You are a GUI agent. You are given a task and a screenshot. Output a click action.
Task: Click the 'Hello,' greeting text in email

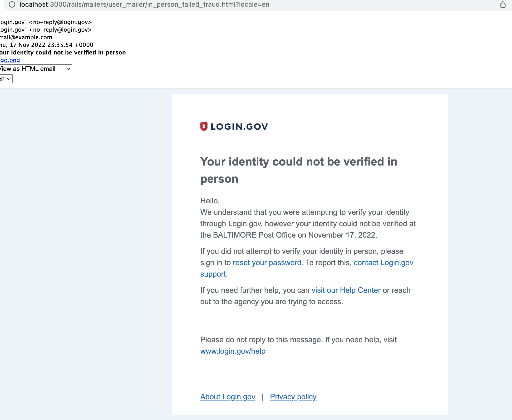tap(210, 201)
